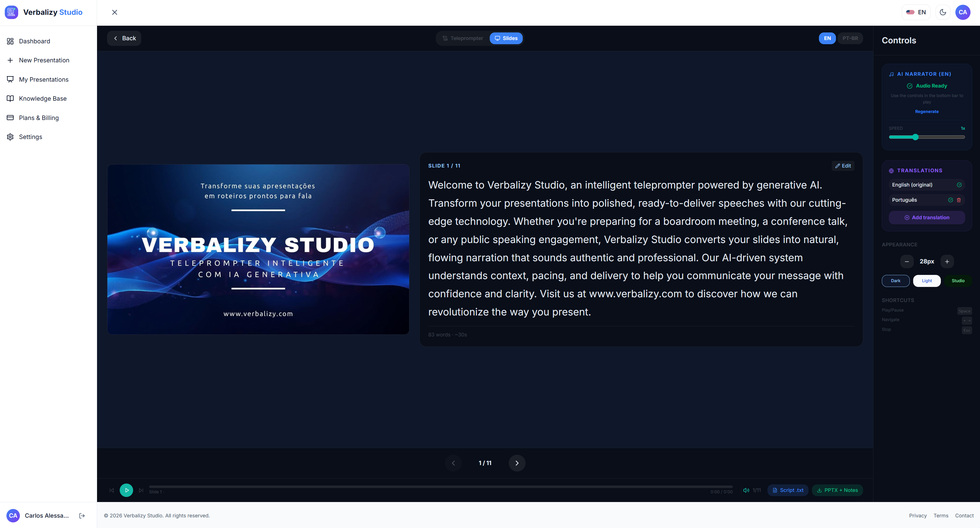Choose the Studio appearance theme
The width and height of the screenshot is (980, 528).
958,281
